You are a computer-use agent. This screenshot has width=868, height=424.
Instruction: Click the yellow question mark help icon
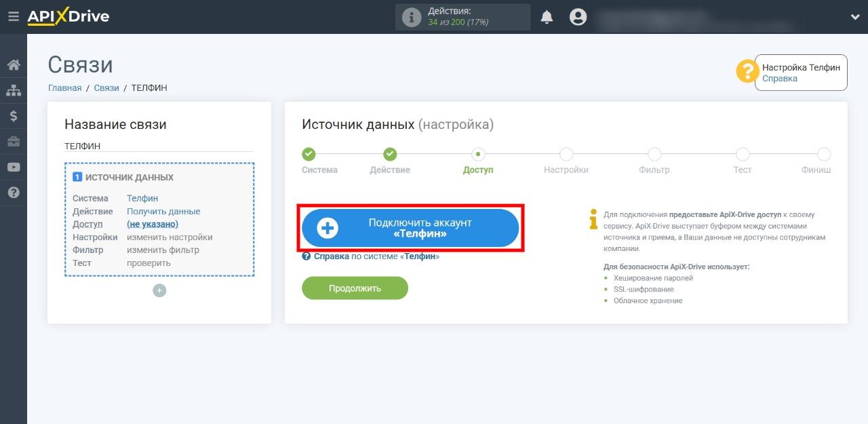(747, 71)
